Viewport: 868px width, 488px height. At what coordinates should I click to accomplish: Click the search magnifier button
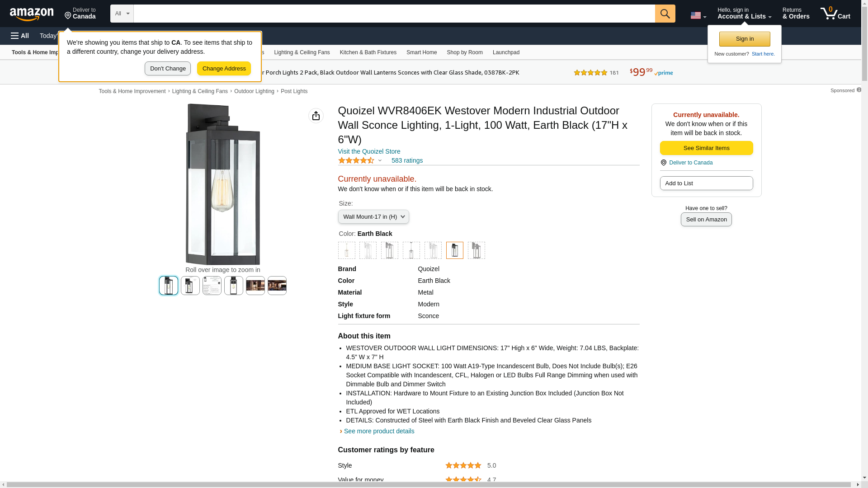coord(665,14)
